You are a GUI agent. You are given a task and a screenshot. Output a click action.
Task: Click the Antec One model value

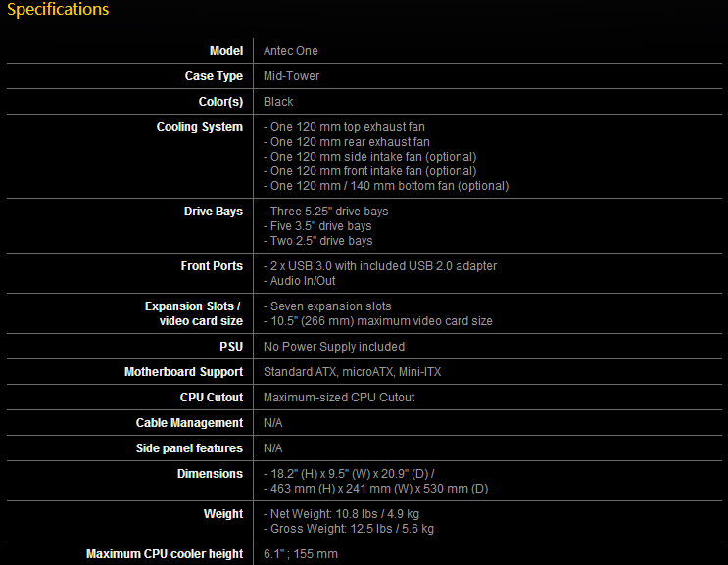click(x=291, y=51)
